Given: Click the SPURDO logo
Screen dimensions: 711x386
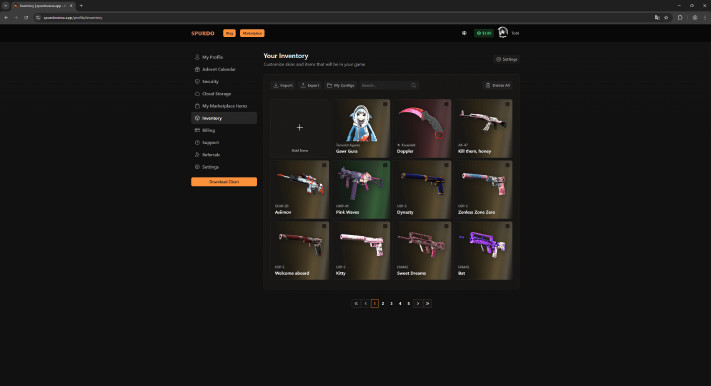Looking at the screenshot, I should pyautogui.click(x=203, y=33).
